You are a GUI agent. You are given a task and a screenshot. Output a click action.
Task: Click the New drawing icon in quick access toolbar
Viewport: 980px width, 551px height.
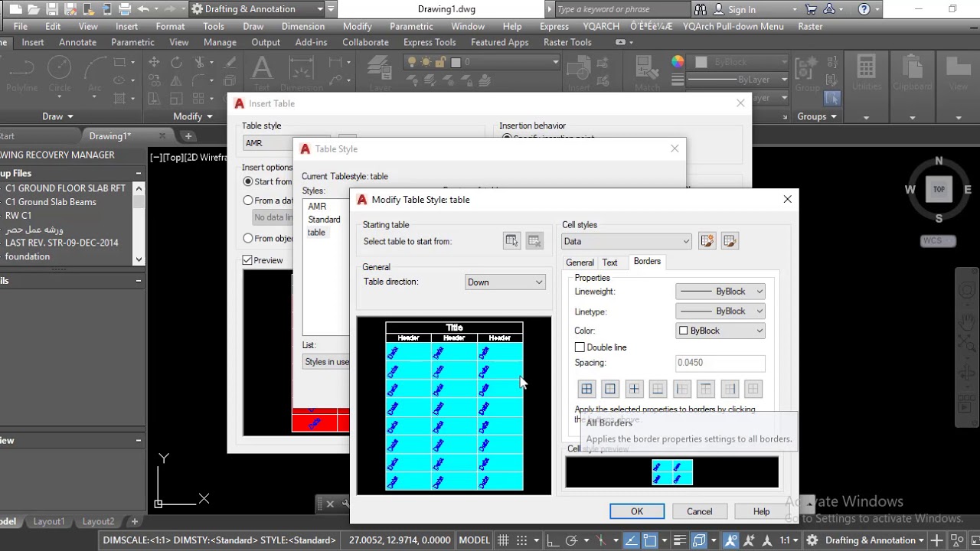(16, 9)
